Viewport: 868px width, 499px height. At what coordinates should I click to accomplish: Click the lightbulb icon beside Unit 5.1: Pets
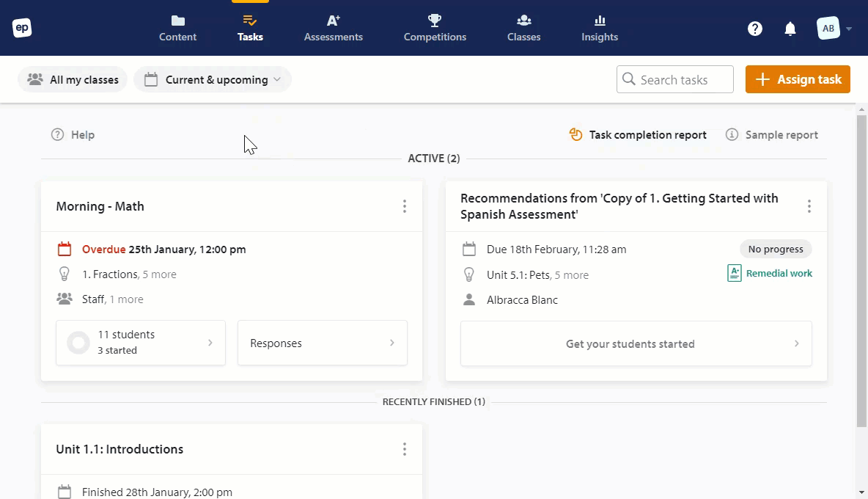coord(469,274)
